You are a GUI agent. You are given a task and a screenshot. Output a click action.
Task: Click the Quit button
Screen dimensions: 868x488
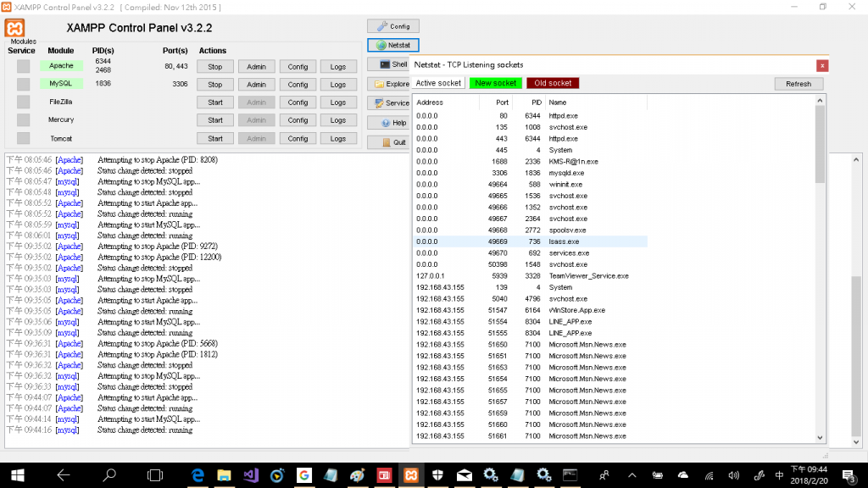(x=388, y=142)
